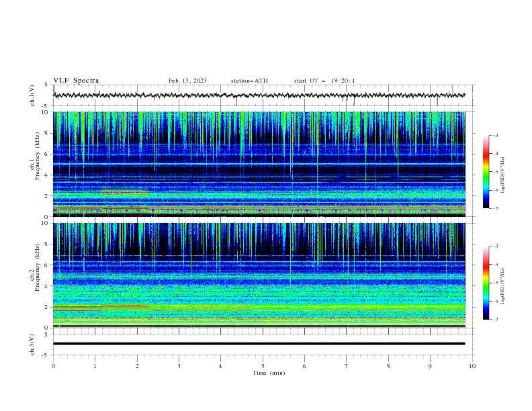Click the time axis tick "2"
Viewport: 532px width, 411px height.
137,366
